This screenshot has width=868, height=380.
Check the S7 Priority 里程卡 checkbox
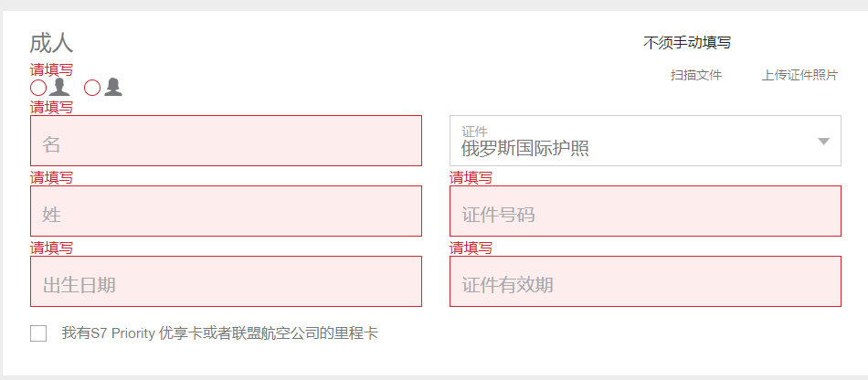pyautogui.click(x=38, y=333)
